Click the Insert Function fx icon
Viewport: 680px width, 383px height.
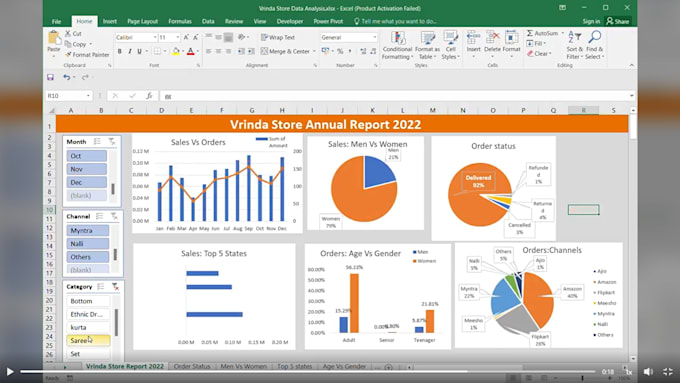149,96
